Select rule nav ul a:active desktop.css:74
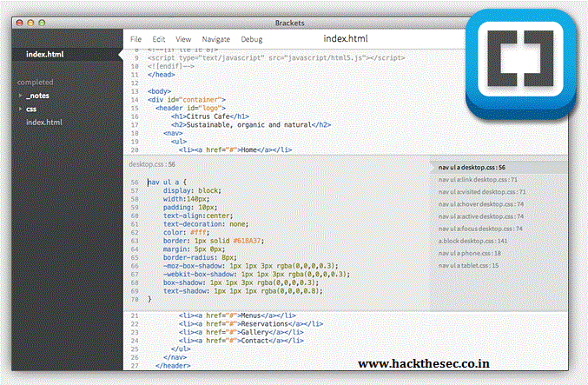Image resolution: width=588 pixels, height=385 pixels. [x=481, y=216]
